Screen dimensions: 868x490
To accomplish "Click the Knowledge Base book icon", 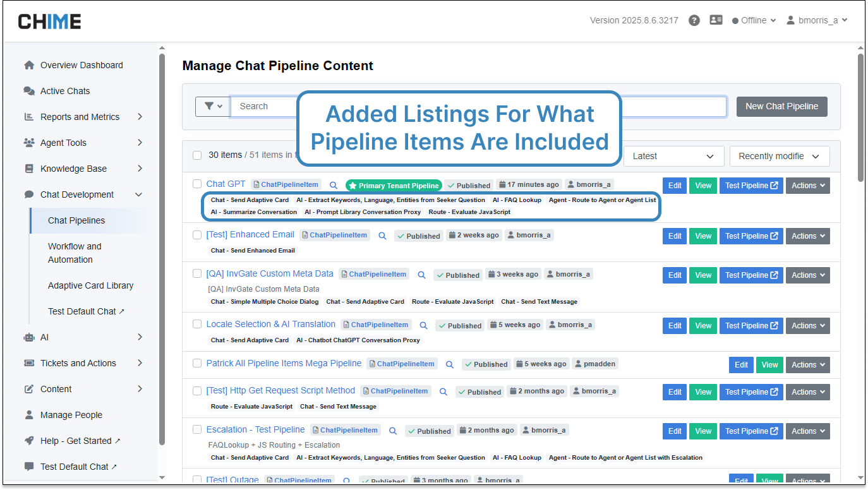I will 29,169.
